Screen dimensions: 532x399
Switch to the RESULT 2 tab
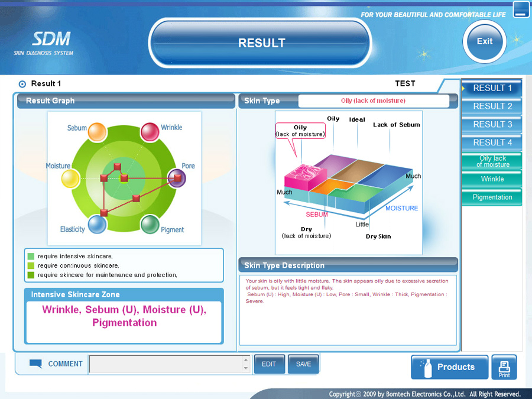pyautogui.click(x=492, y=106)
